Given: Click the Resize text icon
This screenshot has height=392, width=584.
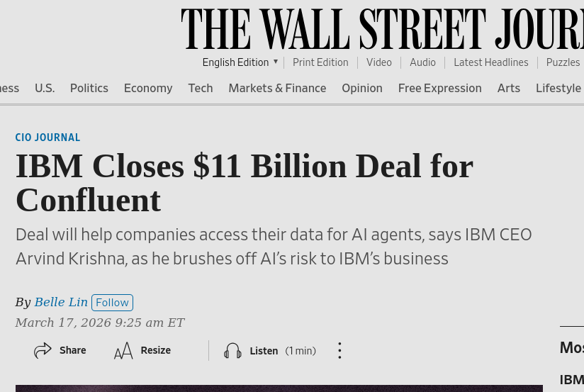Looking at the screenshot, I should tap(123, 350).
